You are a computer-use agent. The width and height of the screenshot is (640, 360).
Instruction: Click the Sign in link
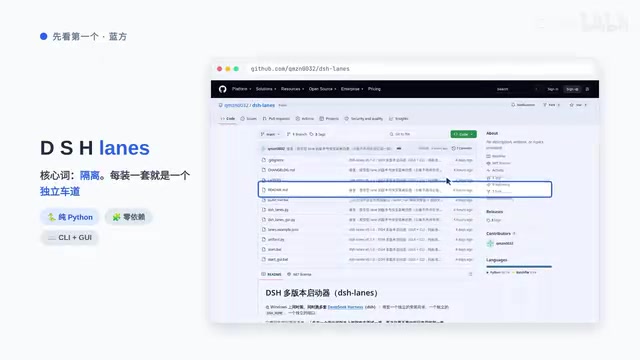pyautogui.click(x=553, y=89)
